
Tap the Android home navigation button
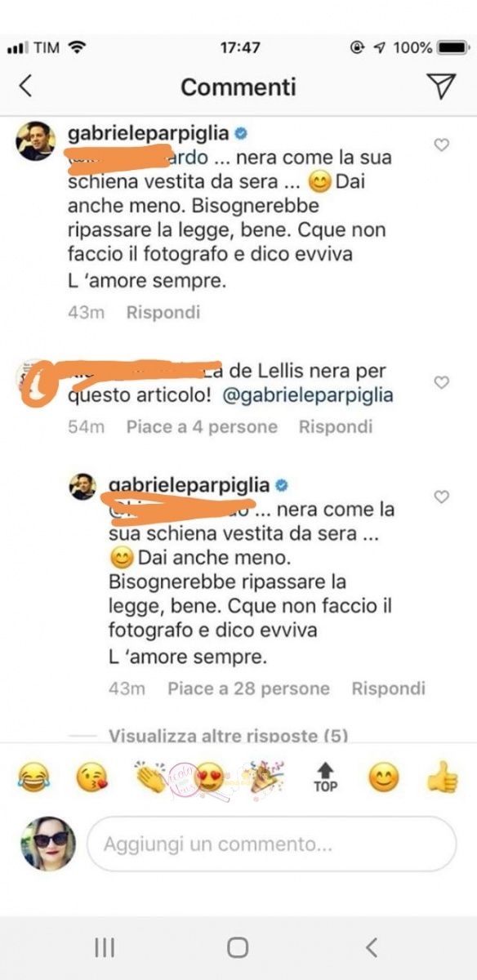[x=238, y=947]
